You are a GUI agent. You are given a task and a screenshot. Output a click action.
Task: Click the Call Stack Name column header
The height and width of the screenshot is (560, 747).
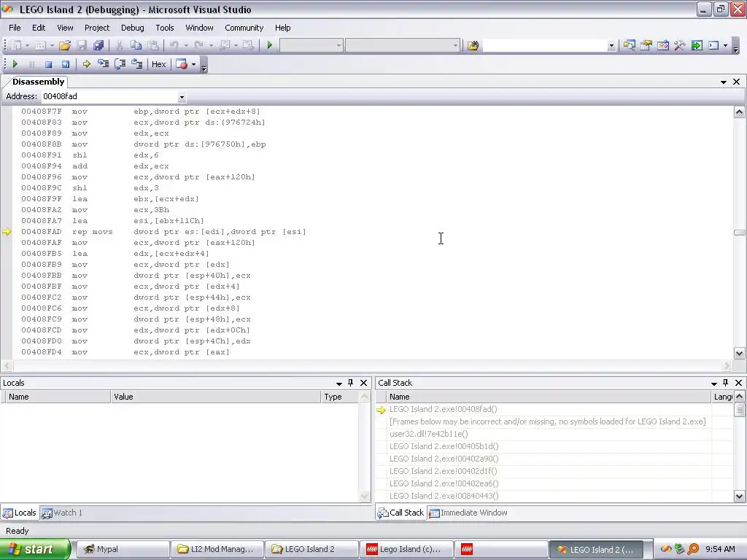pos(548,397)
